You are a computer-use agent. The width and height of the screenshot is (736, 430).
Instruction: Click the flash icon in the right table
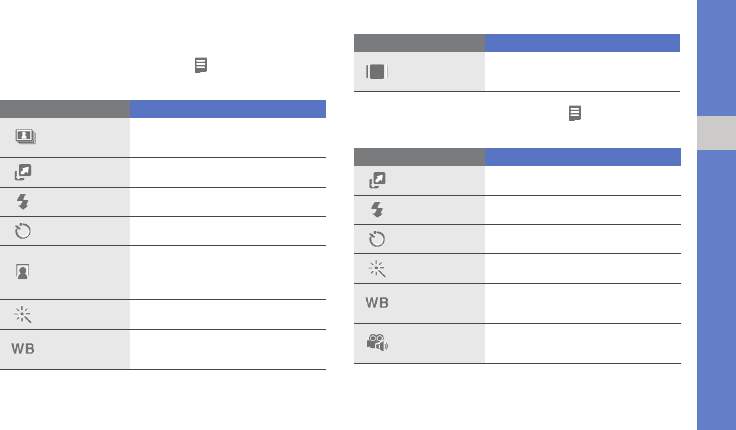[377, 209]
